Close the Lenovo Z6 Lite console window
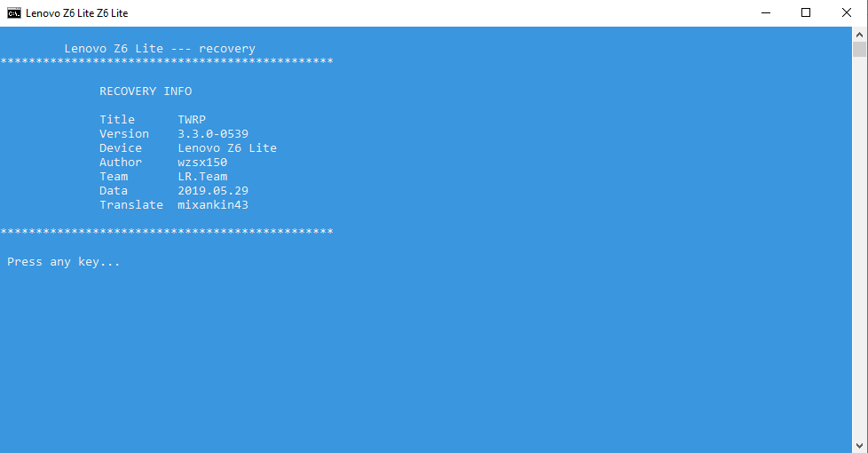 click(x=847, y=12)
